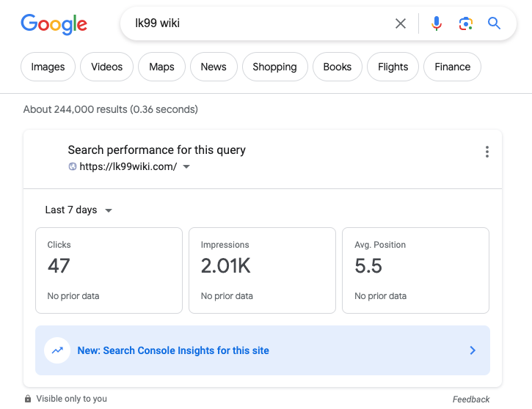Select the Shopping filter chip
Image resolution: width=532 pixels, height=409 pixels.
coord(274,67)
